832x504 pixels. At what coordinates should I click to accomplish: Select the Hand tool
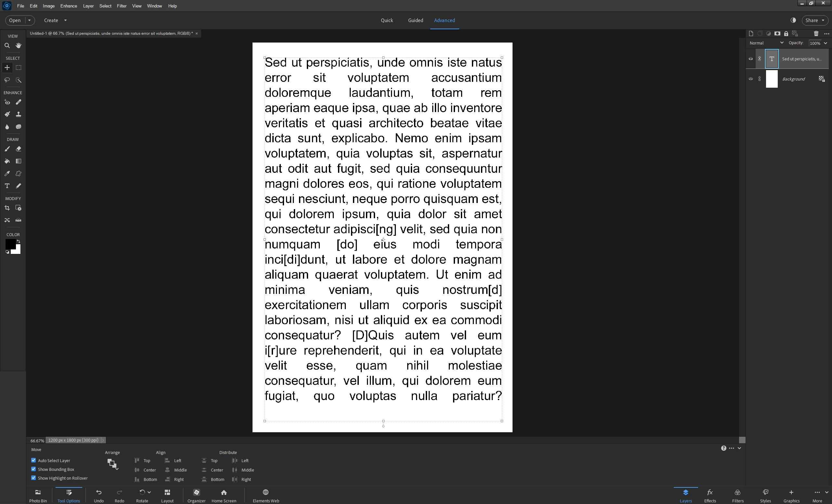19,45
